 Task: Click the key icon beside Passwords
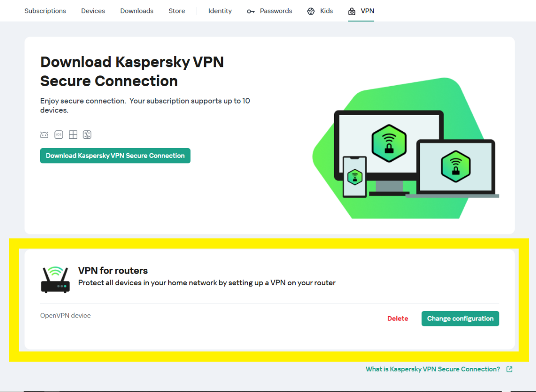(x=251, y=11)
